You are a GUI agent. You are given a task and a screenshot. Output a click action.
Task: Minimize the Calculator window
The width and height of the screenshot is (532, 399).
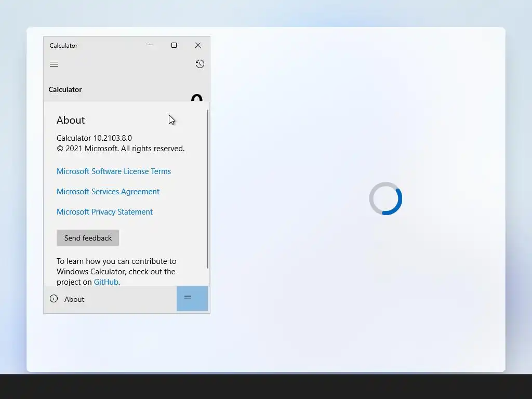coord(150,45)
